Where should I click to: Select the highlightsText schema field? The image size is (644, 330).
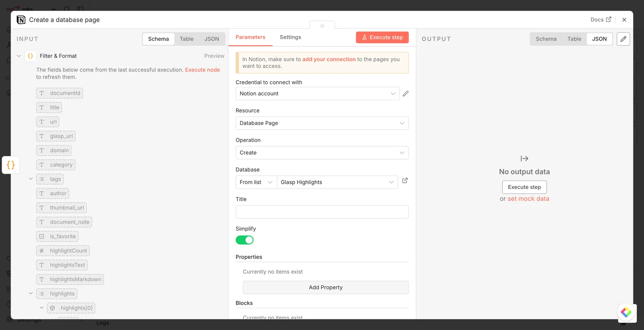click(62, 265)
